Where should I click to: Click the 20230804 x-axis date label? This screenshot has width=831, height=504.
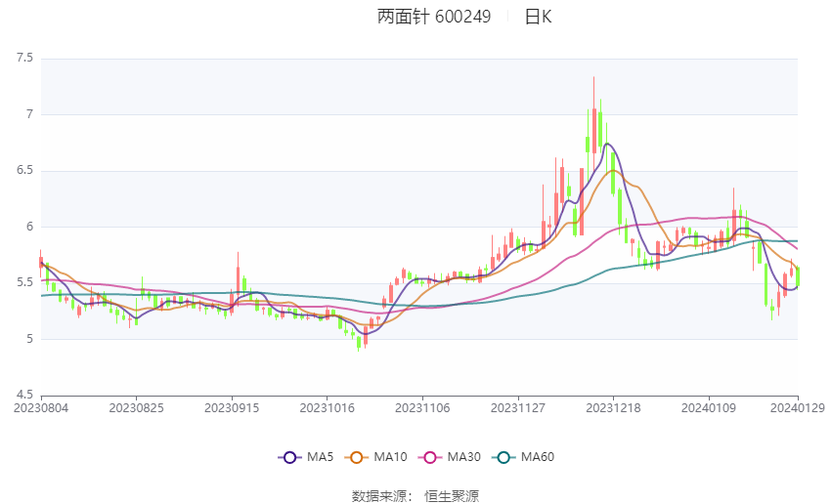click(41, 408)
